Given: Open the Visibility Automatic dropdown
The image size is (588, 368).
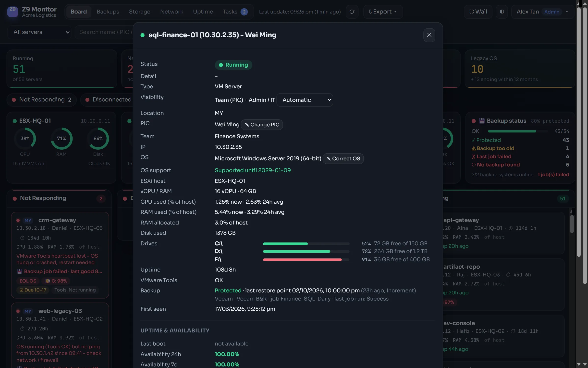Looking at the screenshot, I should [305, 100].
